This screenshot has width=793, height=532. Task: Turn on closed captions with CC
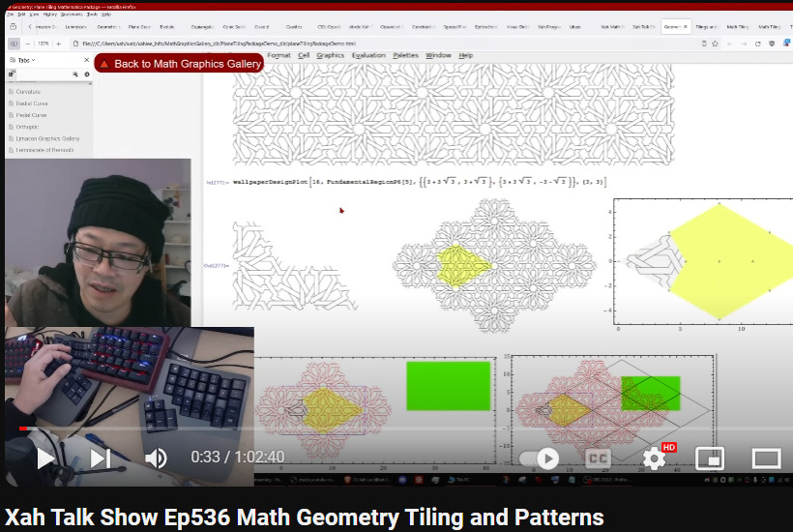tap(599, 458)
